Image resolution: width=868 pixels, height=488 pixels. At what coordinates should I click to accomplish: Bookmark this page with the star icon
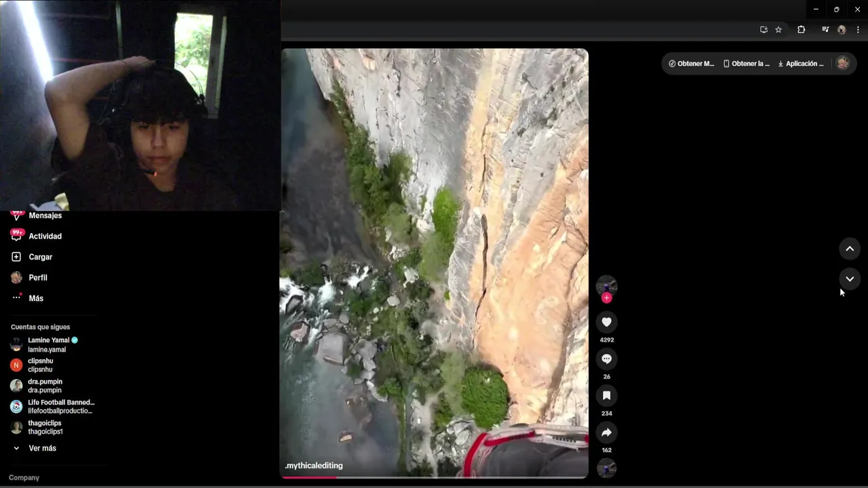(778, 29)
